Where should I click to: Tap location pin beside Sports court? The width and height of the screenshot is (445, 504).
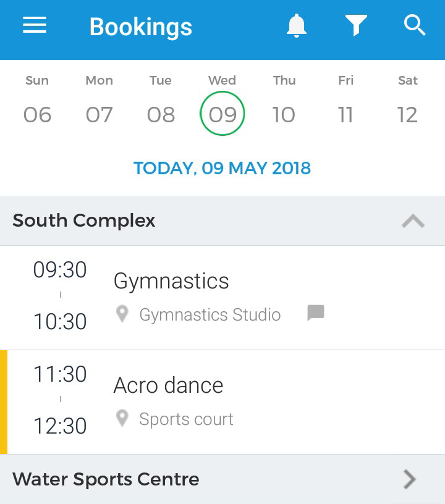(122, 418)
